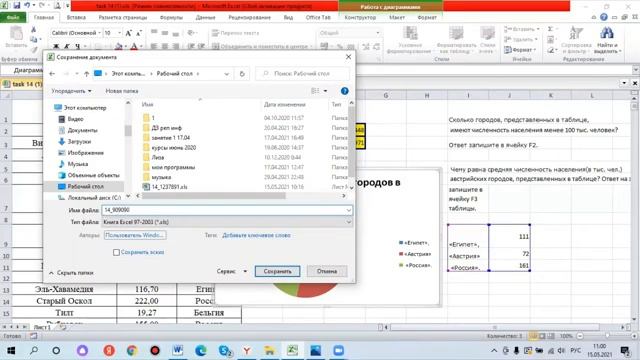Switch to the Конструктор chart tab
This screenshot has height=360, width=640.
point(360,18)
